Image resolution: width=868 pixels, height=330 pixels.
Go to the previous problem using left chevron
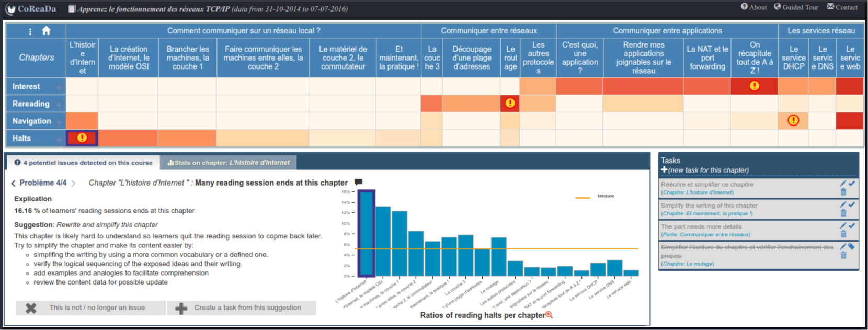tap(13, 183)
